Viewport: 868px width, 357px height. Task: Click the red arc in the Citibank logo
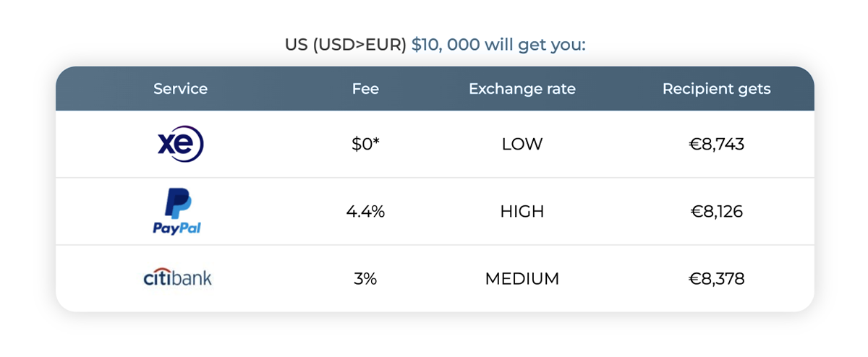click(161, 272)
